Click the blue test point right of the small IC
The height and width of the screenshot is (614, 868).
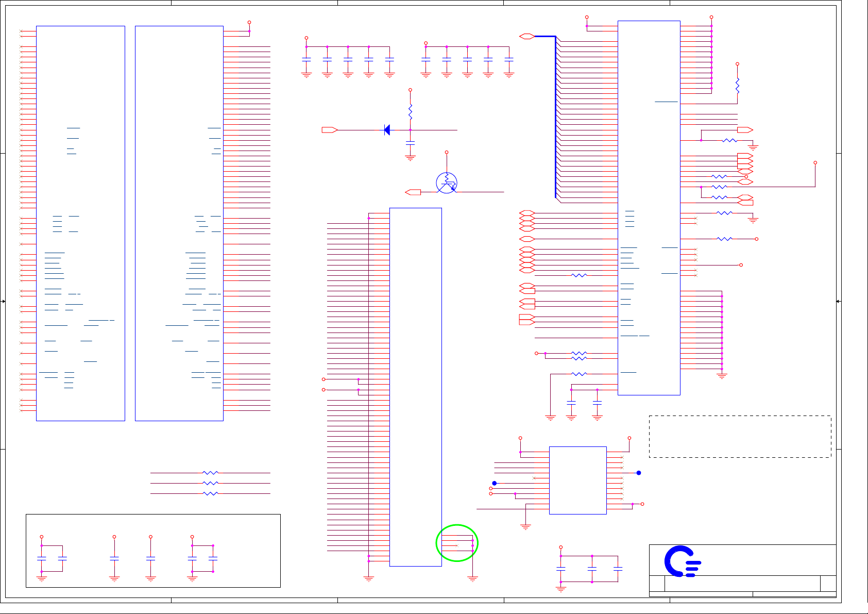(639, 473)
